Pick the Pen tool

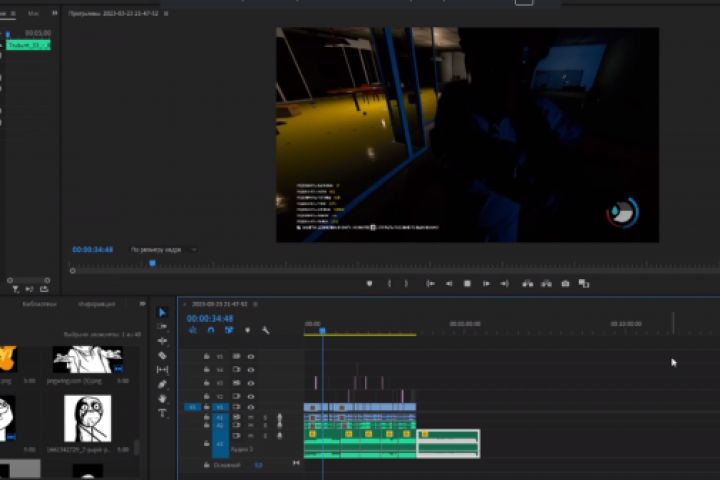click(162, 384)
